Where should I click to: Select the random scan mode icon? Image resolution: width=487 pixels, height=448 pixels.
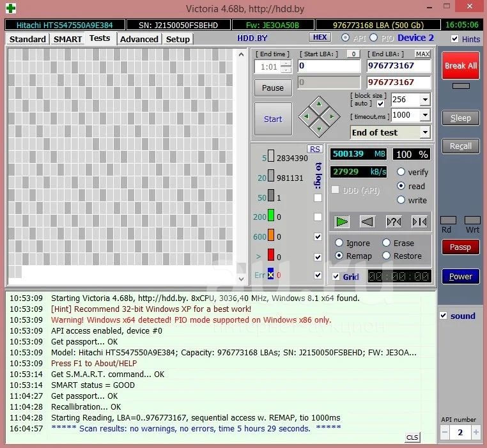394,221
